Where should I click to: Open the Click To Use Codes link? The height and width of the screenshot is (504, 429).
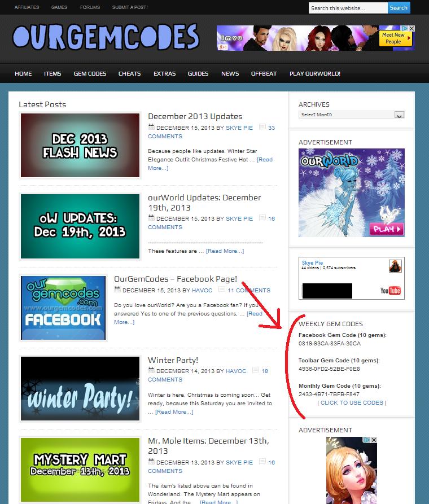(352, 403)
